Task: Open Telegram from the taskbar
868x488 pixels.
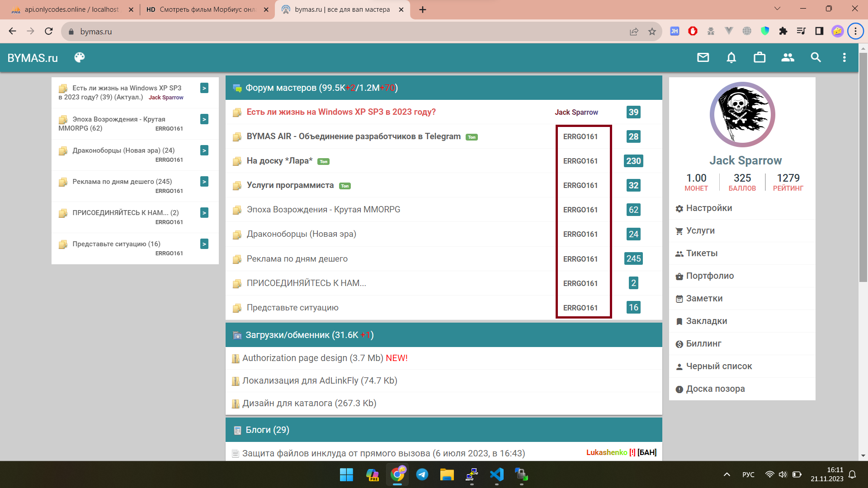Action: pos(422,474)
